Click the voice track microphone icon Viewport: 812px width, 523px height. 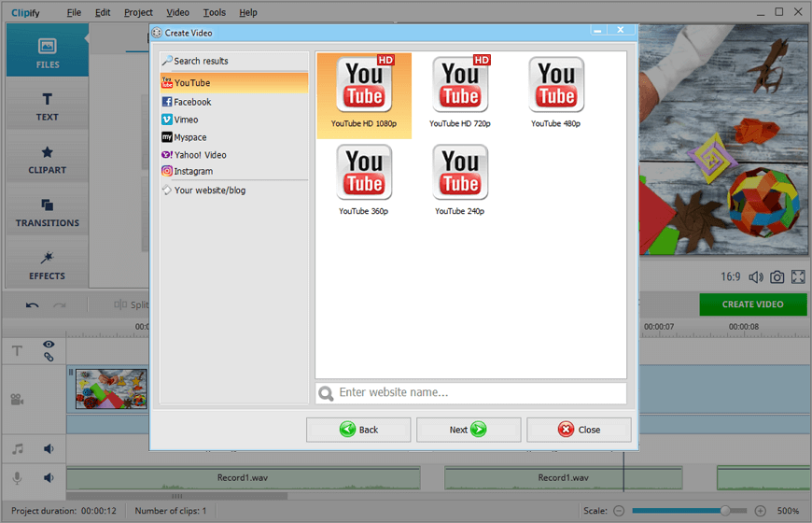click(x=17, y=478)
